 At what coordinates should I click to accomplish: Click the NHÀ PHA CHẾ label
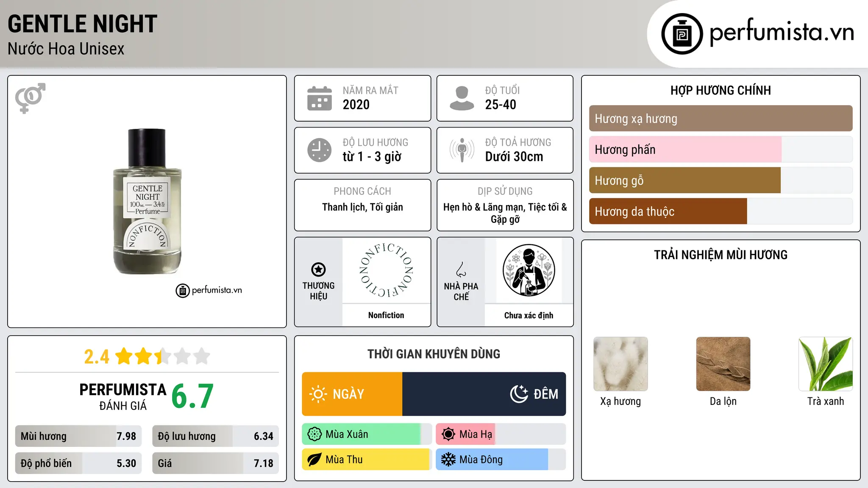461,291
